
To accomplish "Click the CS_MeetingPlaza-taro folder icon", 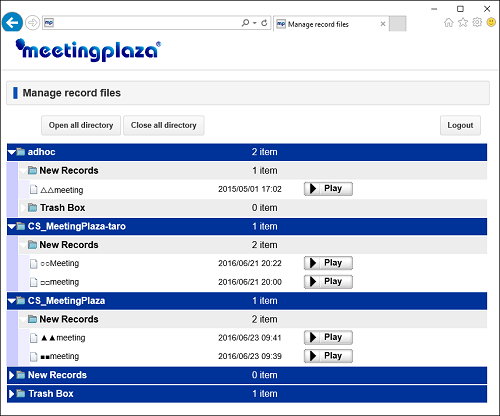I will (21, 226).
